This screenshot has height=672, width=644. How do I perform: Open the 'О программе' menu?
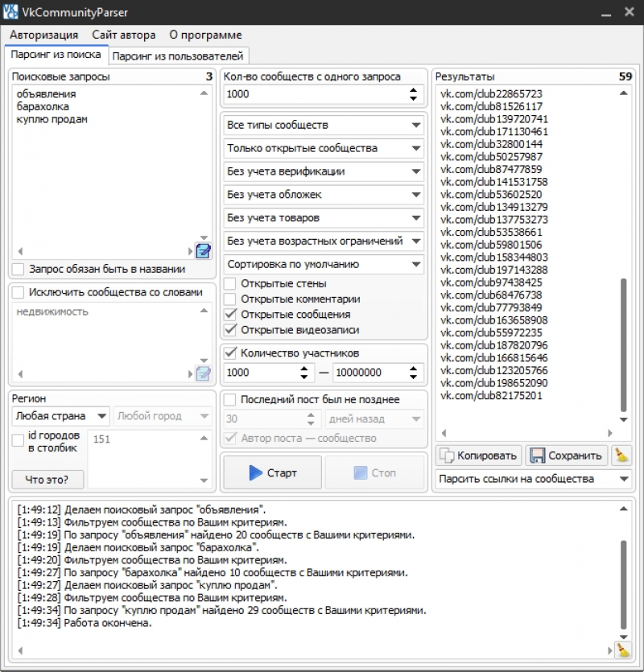(x=205, y=35)
